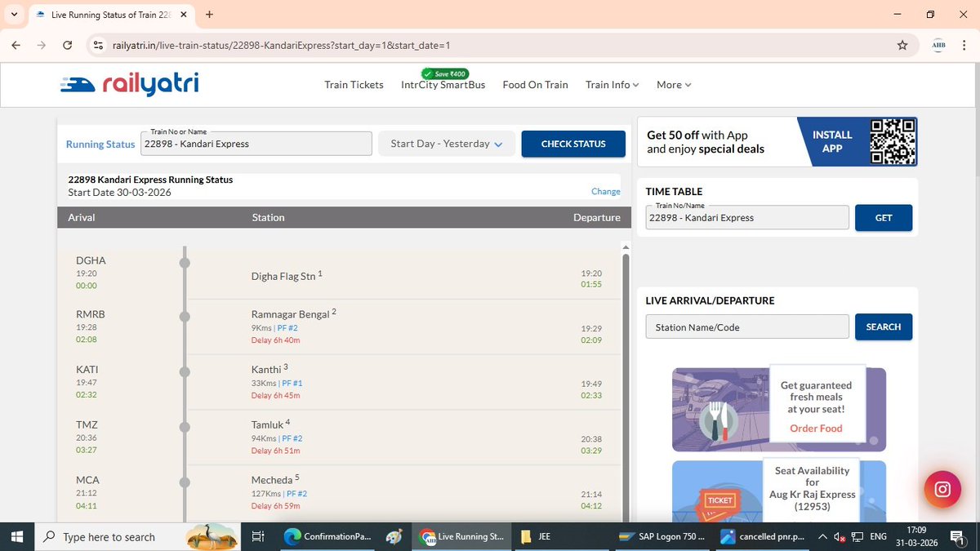Click the network tray icon
980x551 pixels.
(857, 537)
